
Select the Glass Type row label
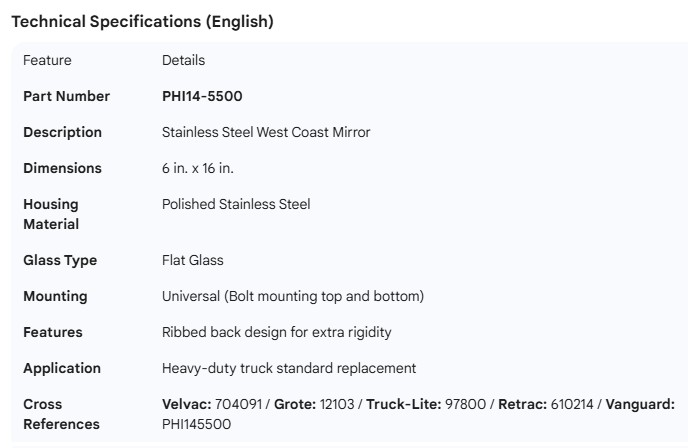(60, 260)
